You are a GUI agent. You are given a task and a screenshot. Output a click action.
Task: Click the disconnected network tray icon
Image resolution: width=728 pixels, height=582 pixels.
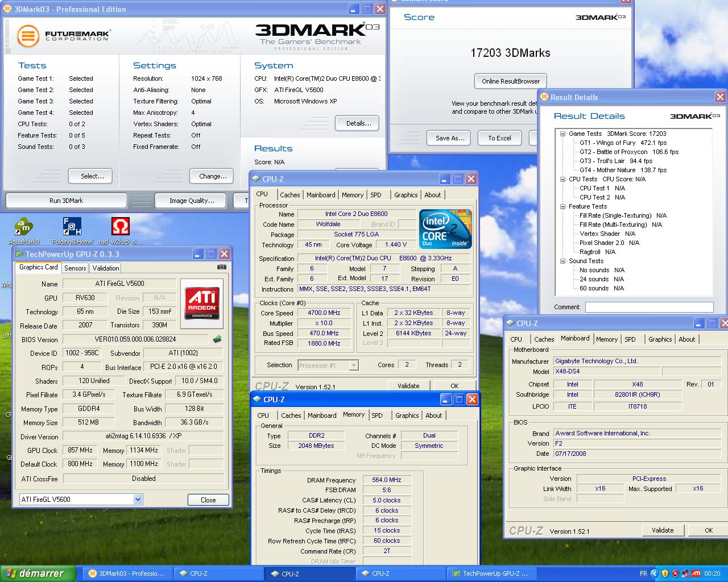pos(686,573)
